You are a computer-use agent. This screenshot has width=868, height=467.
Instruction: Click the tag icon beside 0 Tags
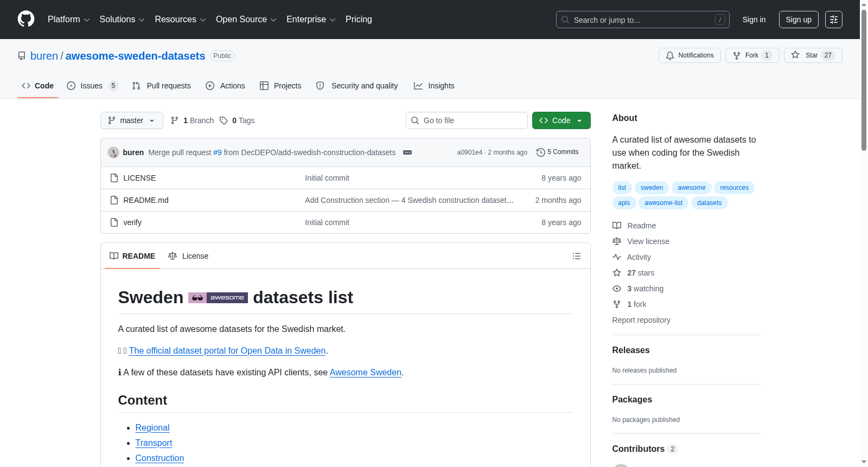(x=224, y=120)
